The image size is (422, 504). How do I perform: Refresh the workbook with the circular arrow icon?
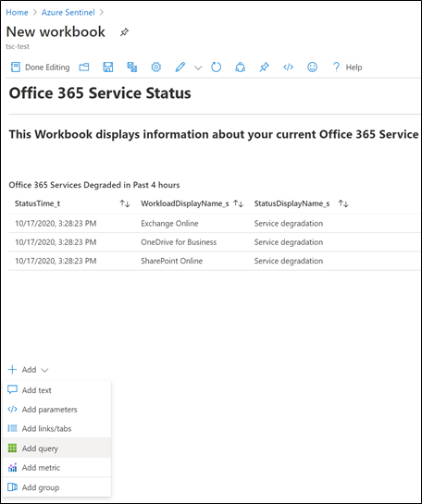point(217,68)
